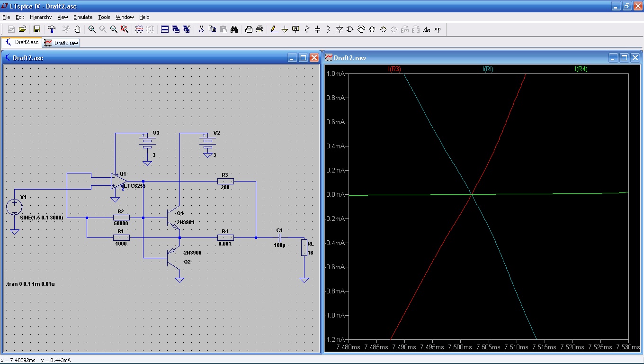644x364 pixels.
Task: Maximize the Draft2.asc schematic window
Action: pyautogui.click(x=303, y=58)
